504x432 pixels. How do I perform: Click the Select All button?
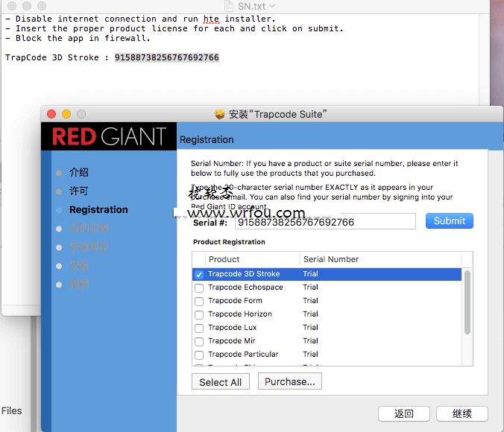coord(220,382)
